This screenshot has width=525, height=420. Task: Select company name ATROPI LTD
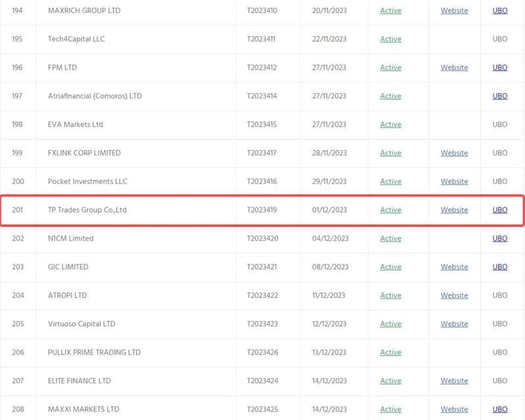point(68,295)
